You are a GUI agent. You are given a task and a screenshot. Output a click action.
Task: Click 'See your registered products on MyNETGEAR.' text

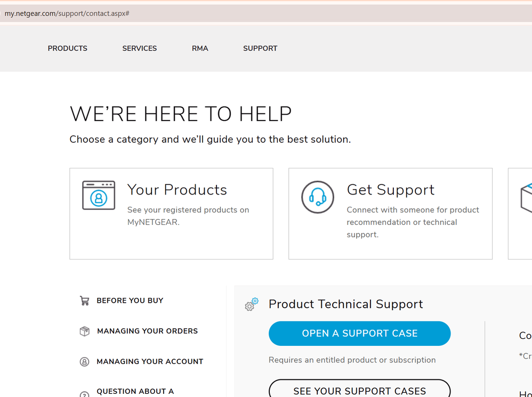point(188,216)
